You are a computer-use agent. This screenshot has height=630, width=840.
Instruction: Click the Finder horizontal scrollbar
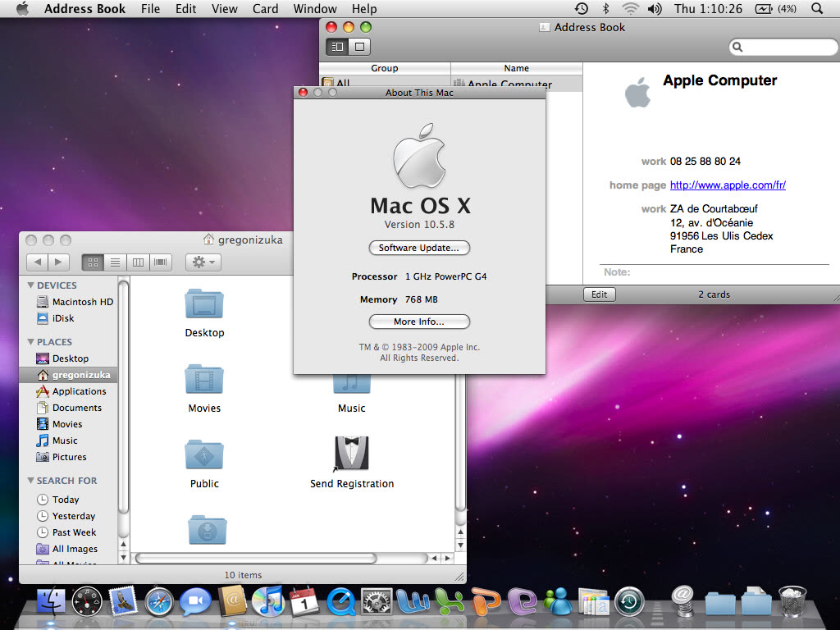tap(255, 558)
